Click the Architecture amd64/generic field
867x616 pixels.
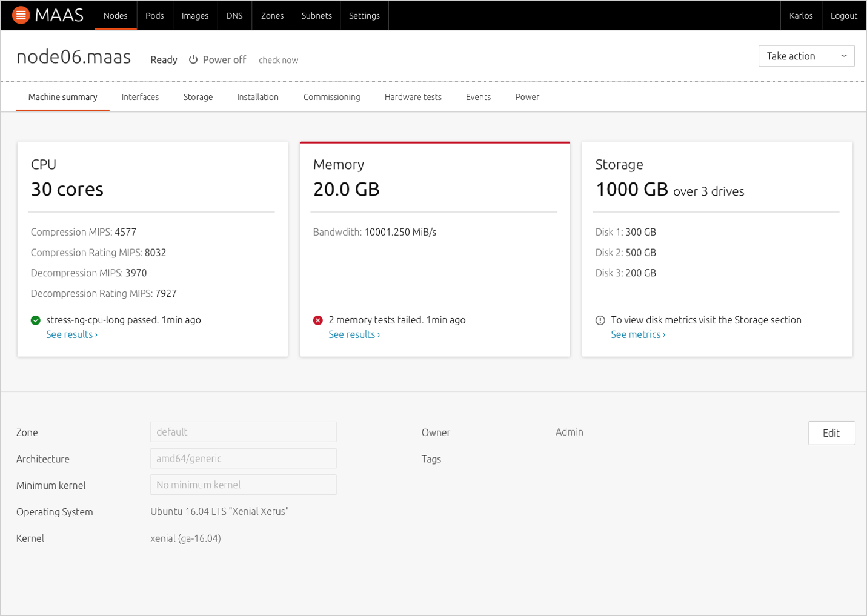coord(243,459)
